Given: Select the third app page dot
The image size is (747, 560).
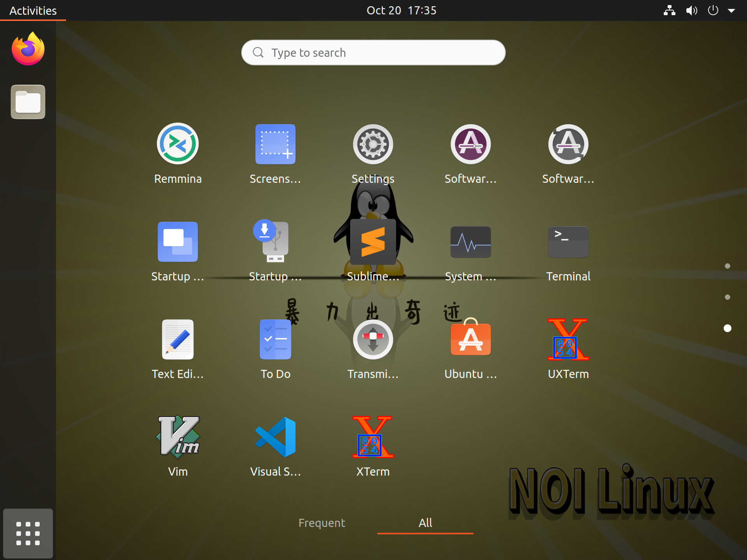Looking at the screenshot, I should click(728, 328).
